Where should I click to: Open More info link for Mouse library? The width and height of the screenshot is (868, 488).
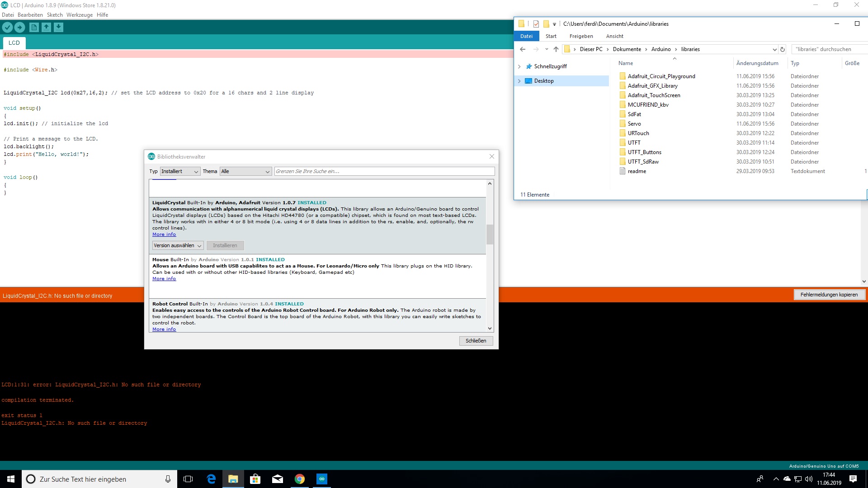tap(164, 279)
